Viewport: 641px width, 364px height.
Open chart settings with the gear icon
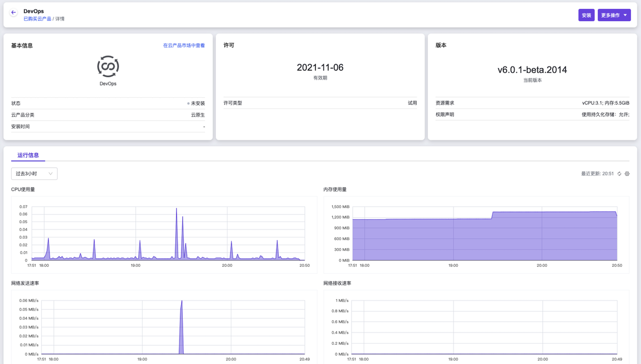point(627,174)
